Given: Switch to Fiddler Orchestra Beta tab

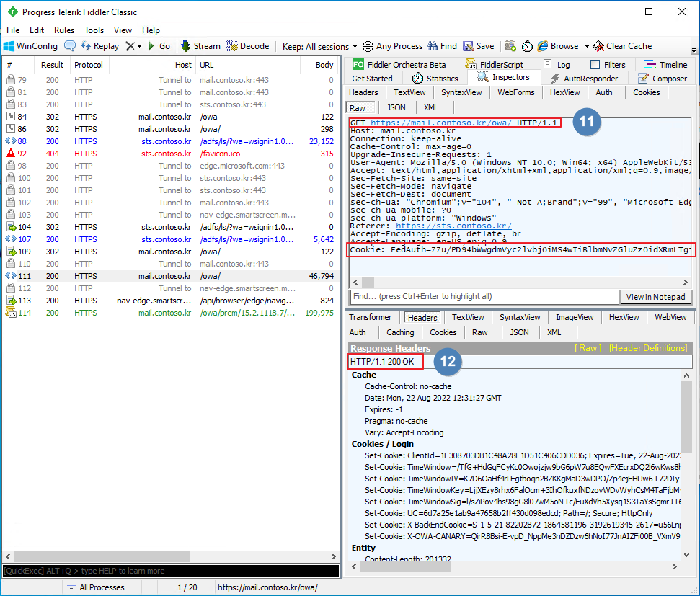Looking at the screenshot, I should click(x=399, y=65).
